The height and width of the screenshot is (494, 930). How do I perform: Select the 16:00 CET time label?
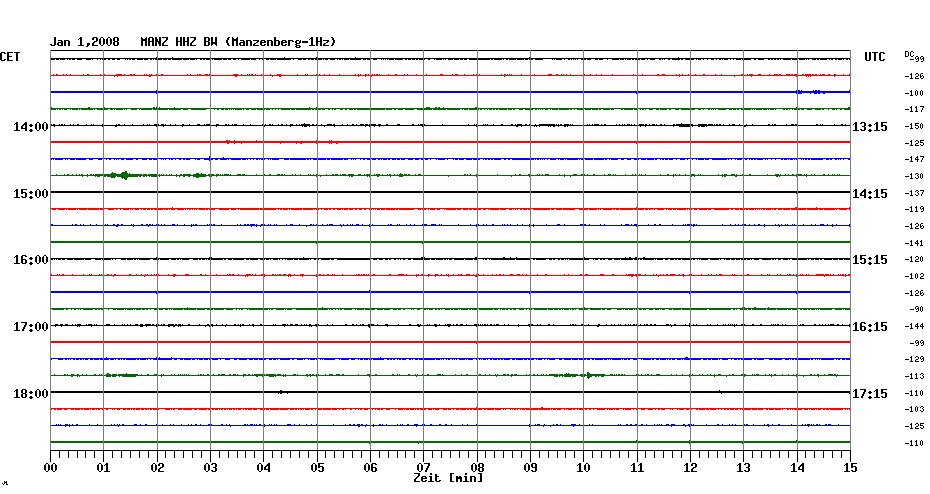(31, 260)
